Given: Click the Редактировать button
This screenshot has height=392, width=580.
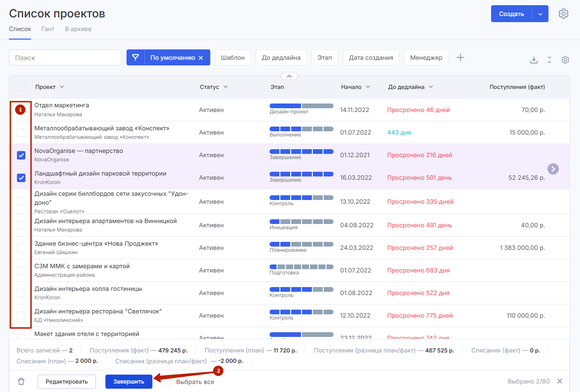Looking at the screenshot, I should click(66, 382).
